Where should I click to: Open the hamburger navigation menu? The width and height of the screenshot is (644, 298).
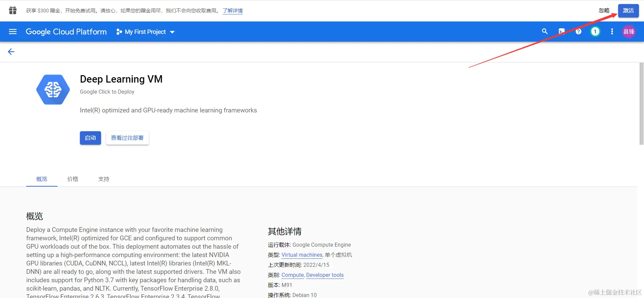point(13,32)
